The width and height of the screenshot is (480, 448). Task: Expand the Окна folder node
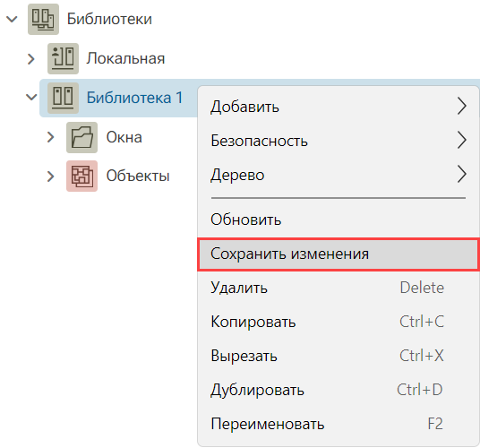click(50, 137)
